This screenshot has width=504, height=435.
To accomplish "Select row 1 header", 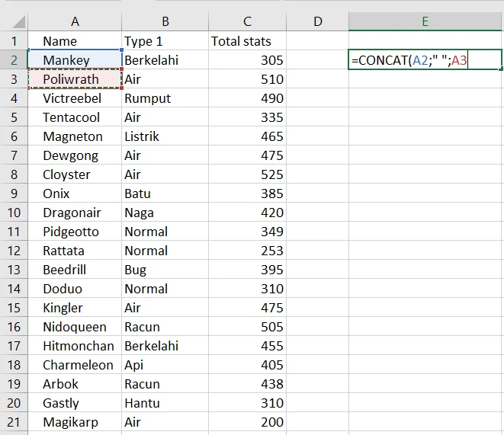I will pyautogui.click(x=14, y=41).
